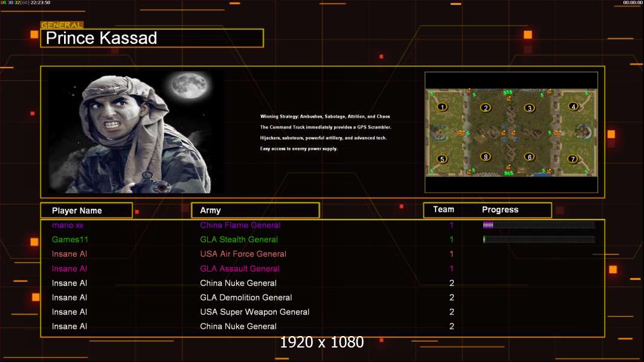Click the Hijackers, saboteurs, powerful artillery line
This screenshot has width=644, height=362.
tap(323, 138)
